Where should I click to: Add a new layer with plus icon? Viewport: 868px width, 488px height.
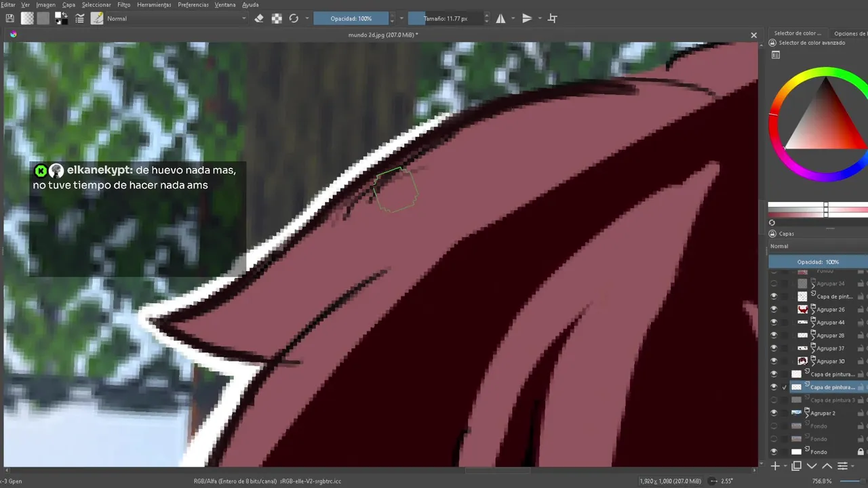776,466
